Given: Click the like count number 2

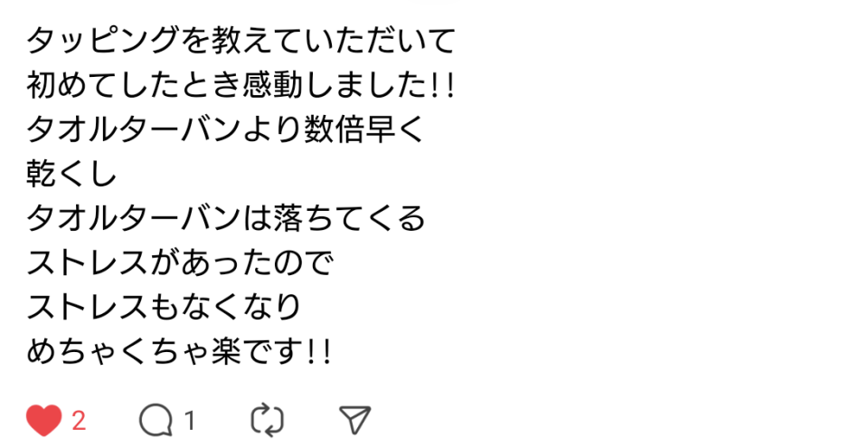Looking at the screenshot, I should [x=79, y=422].
